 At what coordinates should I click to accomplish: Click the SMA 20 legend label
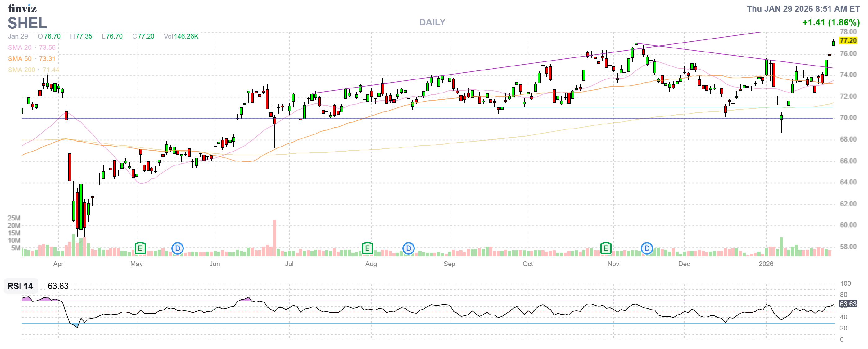(x=20, y=48)
